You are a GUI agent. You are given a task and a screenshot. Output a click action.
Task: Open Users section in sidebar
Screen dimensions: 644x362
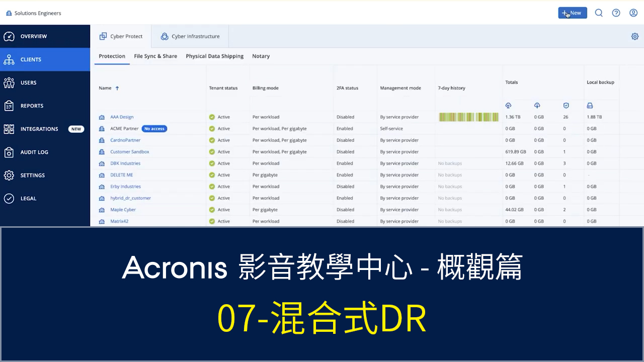(45, 82)
